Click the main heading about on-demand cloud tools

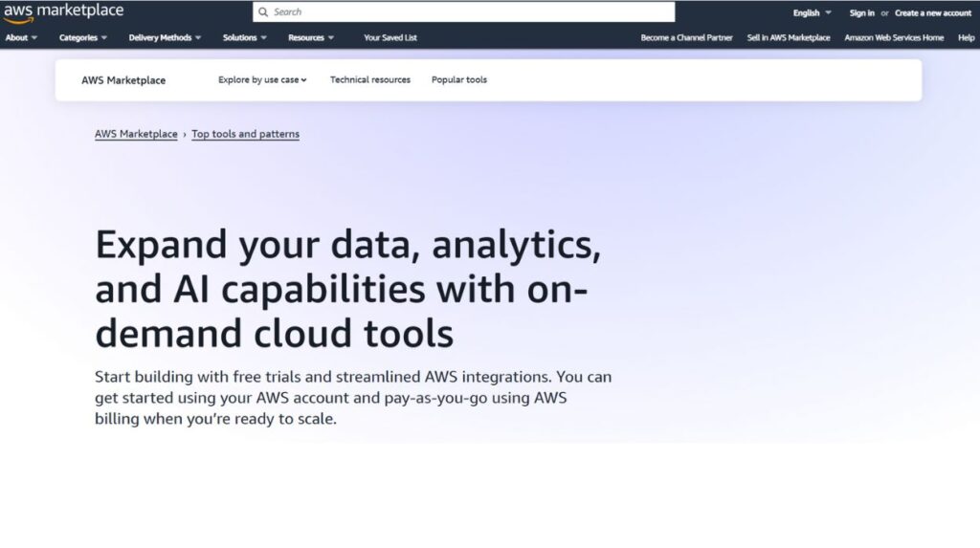tap(348, 288)
